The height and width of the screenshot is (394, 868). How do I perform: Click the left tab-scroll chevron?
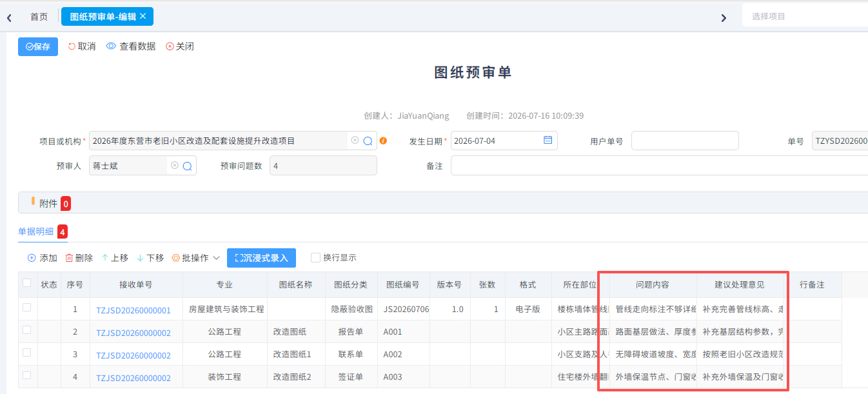(x=9, y=17)
